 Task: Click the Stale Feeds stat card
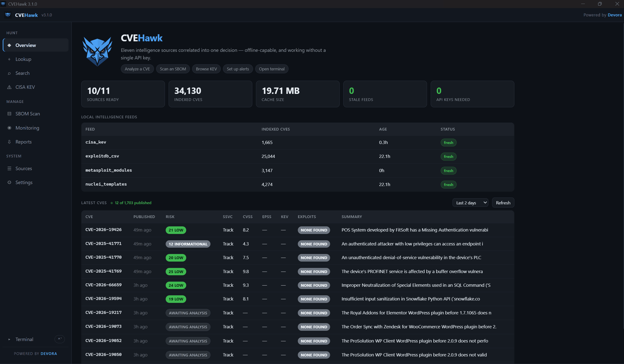click(385, 94)
